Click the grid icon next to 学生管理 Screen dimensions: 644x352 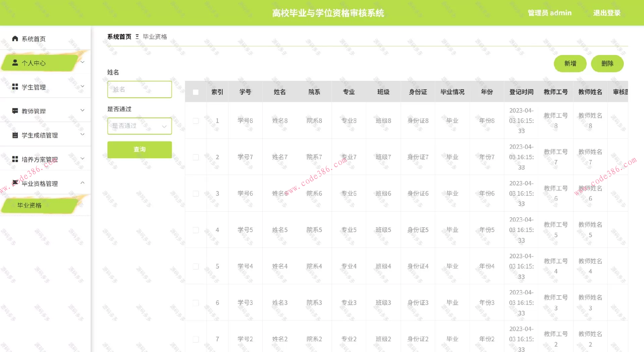15,86
